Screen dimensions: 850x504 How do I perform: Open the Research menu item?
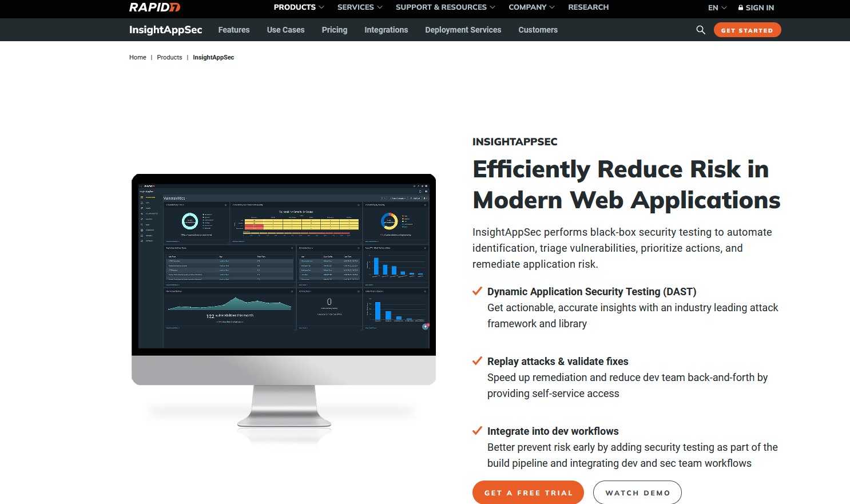pos(588,7)
